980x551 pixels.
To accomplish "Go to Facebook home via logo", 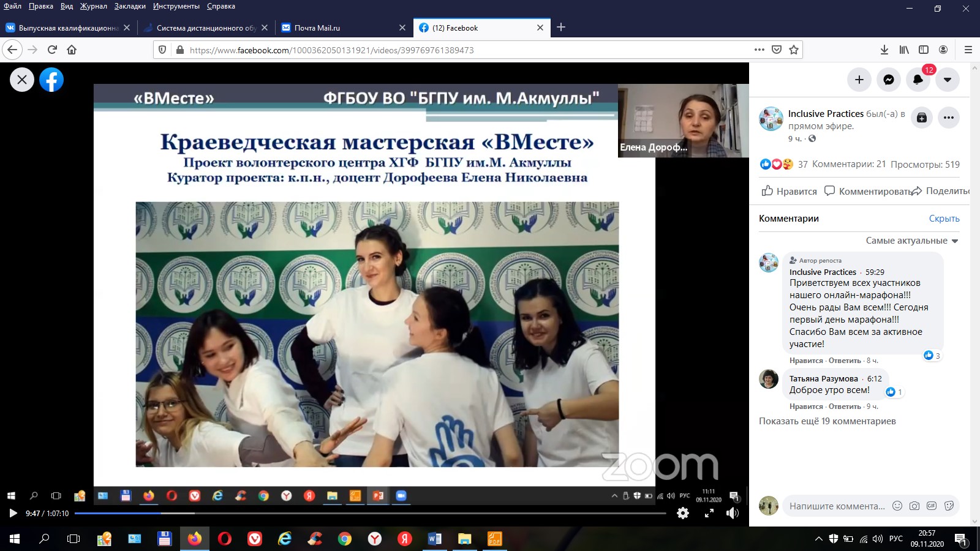I will pos(51,80).
